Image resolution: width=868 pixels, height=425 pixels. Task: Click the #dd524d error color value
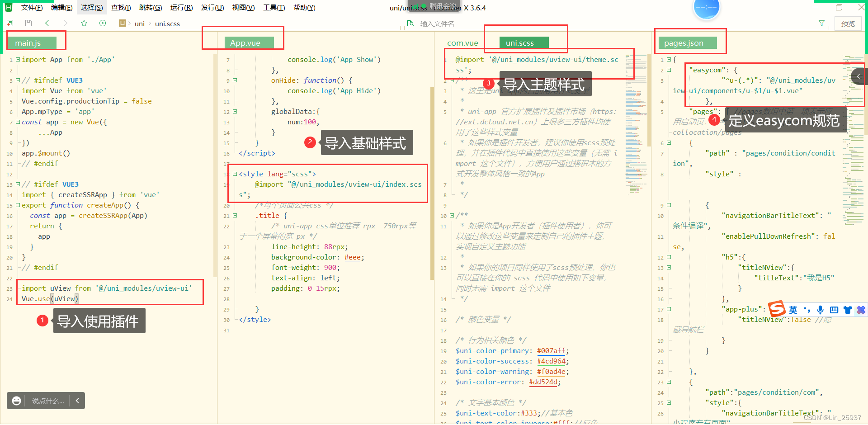[543, 382]
